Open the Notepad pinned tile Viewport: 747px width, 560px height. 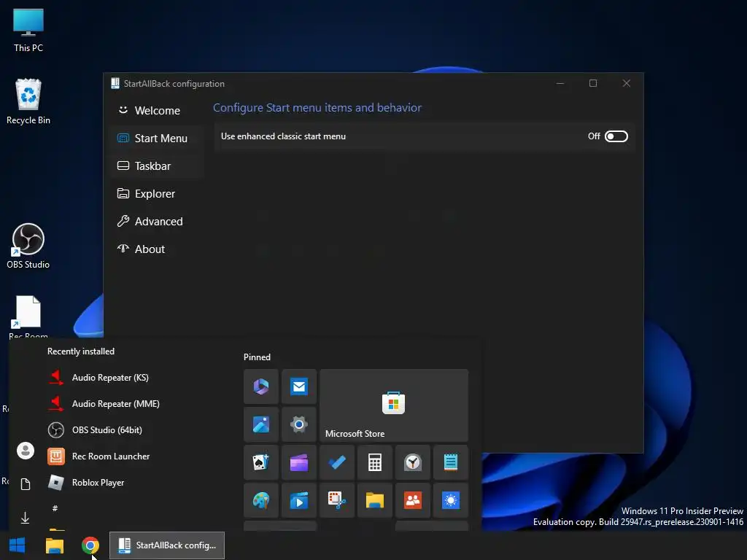point(451,462)
